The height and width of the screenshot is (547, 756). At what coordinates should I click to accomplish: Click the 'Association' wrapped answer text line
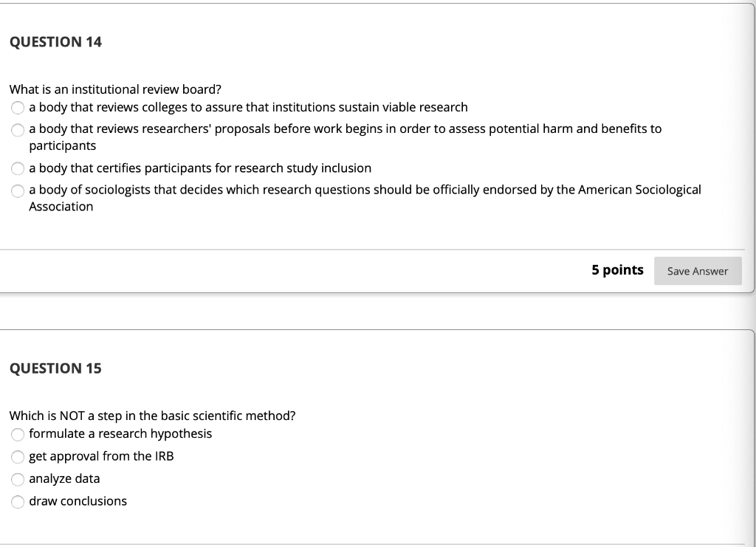[x=61, y=207]
